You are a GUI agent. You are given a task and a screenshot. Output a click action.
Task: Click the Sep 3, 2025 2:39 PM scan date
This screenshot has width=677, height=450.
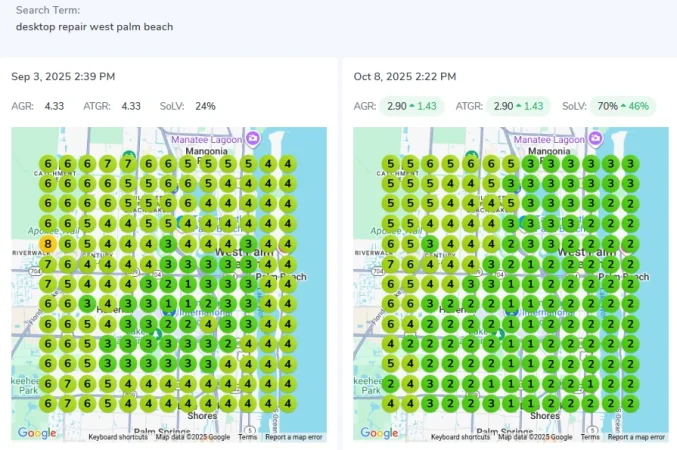point(63,76)
